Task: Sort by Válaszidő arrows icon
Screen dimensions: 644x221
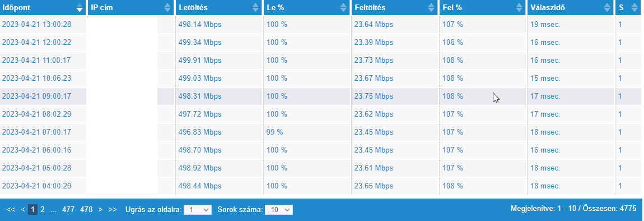Action: [607, 7]
